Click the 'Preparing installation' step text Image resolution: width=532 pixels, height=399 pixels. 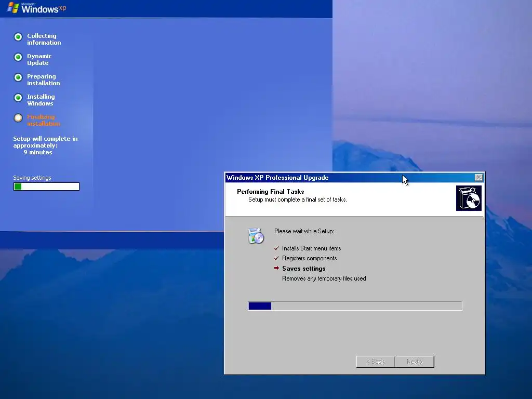pos(44,79)
